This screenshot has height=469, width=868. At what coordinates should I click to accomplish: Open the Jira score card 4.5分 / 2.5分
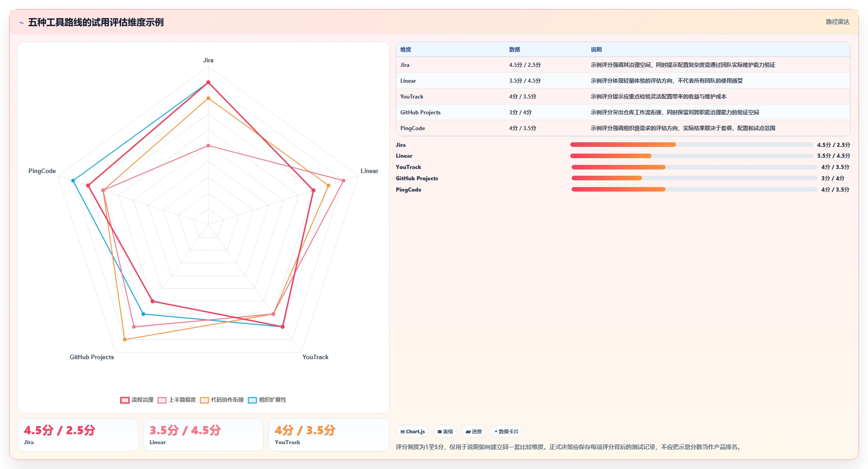(x=78, y=435)
